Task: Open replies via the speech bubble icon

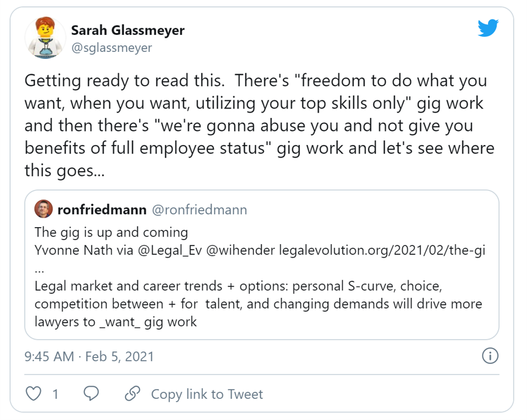Action: (91, 393)
